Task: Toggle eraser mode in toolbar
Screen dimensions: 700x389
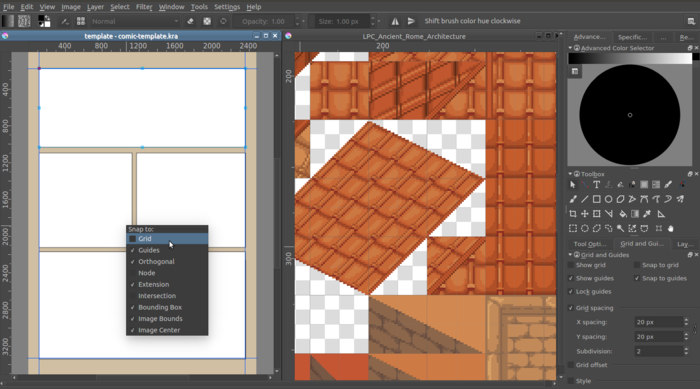Action: pyautogui.click(x=190, y=21)
